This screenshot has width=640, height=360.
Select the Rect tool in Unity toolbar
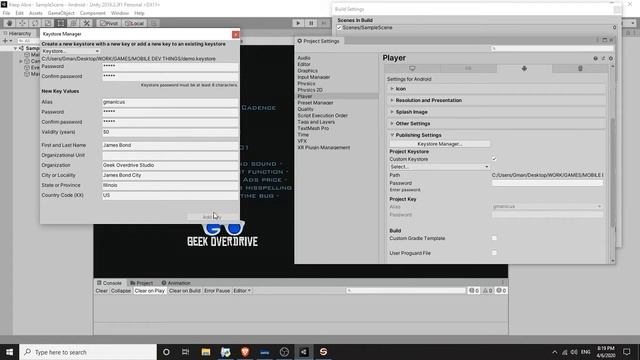click(60, 23)
